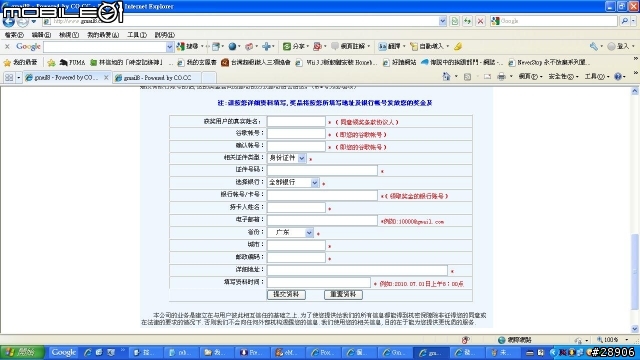Click the IE home icon in command bar

(x=446, y=76)
